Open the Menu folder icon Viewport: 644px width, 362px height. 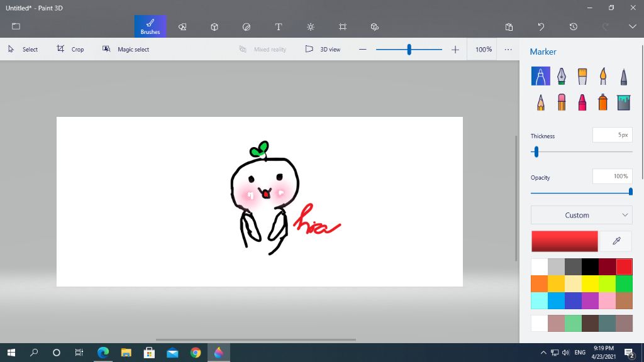(x=16, y=26)
